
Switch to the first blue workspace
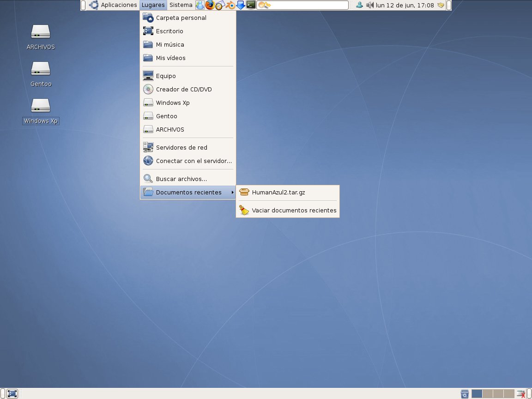[477, 393]
